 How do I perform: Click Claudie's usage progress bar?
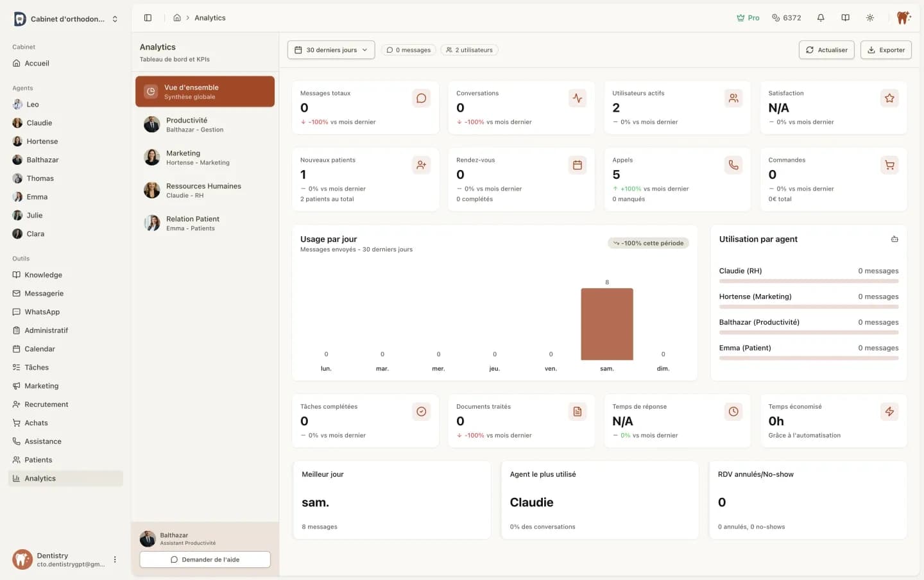[809, 280]
